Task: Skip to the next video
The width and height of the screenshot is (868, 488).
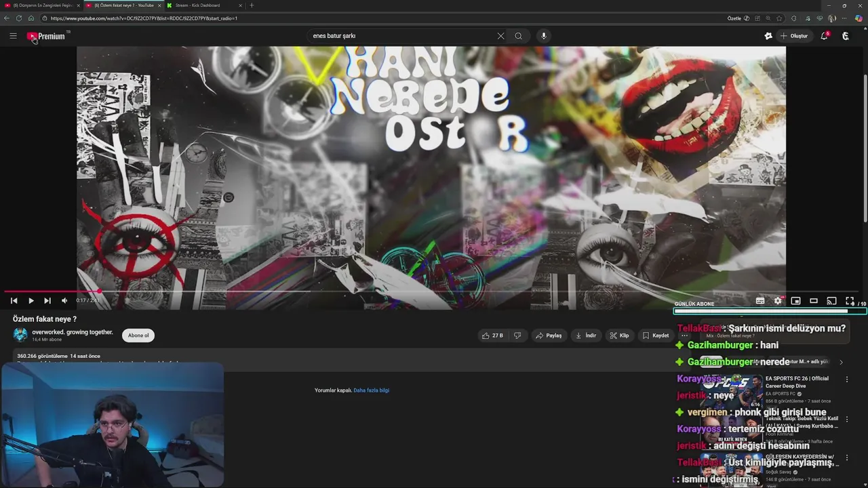Action: (47, 300)
